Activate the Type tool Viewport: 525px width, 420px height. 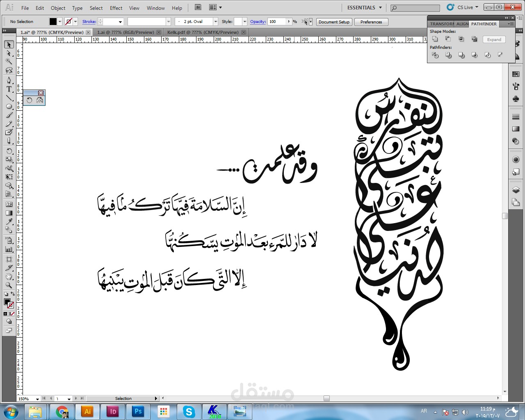[x=9, y=89]
